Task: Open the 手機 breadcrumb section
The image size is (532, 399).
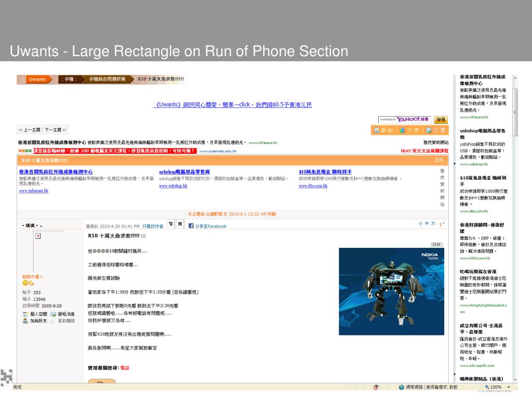Action: tap(69, 79)
